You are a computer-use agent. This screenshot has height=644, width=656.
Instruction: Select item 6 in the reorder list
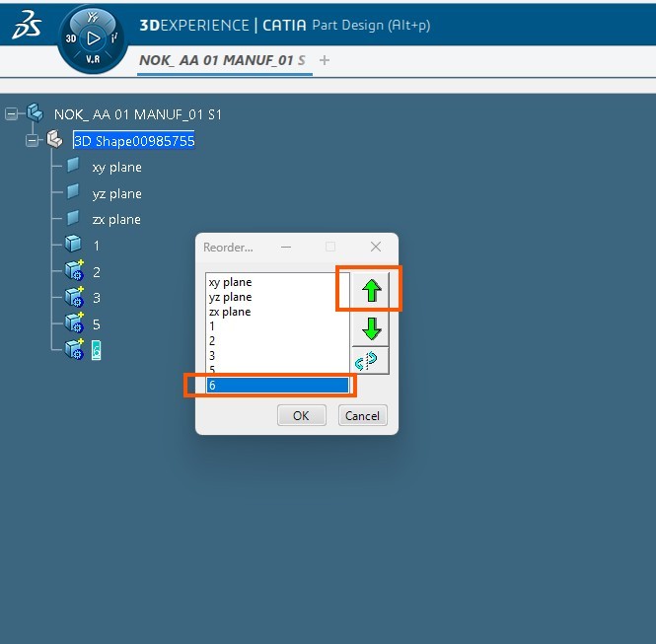point(276,386)
